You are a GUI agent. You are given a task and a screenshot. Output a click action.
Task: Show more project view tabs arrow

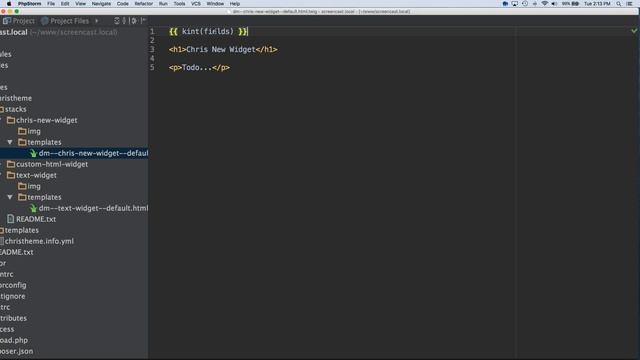[97, 21]
